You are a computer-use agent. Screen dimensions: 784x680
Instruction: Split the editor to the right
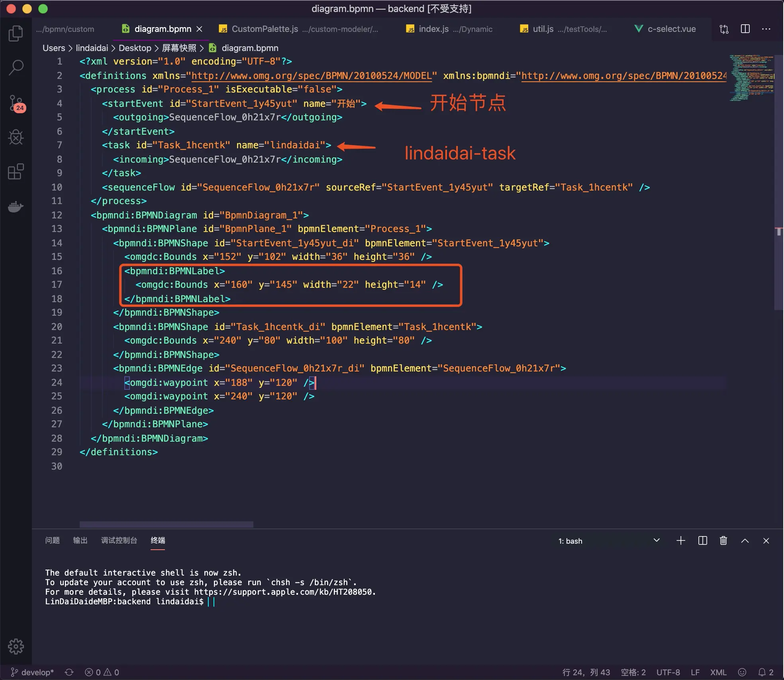coord(745,29)
